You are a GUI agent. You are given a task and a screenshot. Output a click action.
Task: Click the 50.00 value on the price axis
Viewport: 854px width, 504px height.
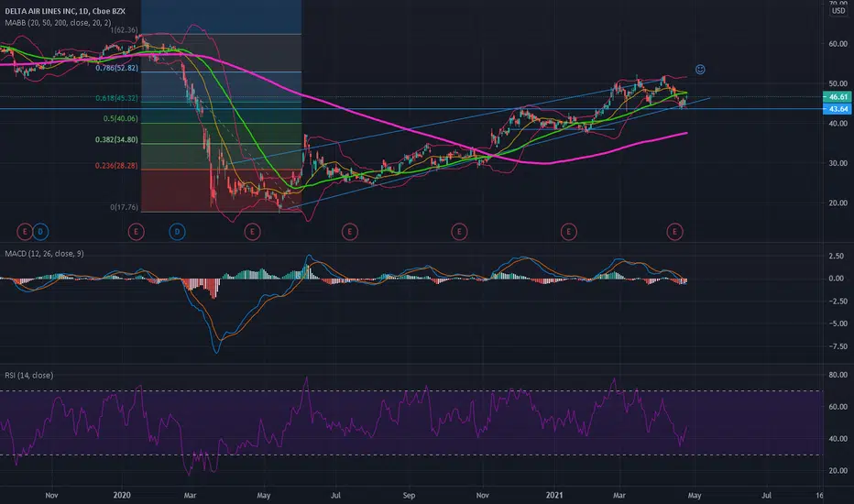[x=838, y=83]
